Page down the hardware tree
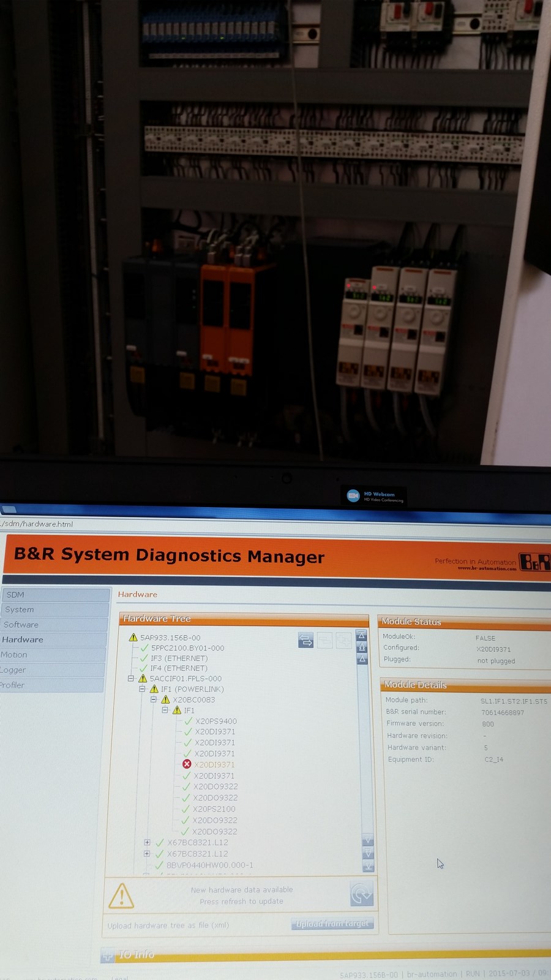The height and width of the screenshot is (980, 551). [368, 853]
